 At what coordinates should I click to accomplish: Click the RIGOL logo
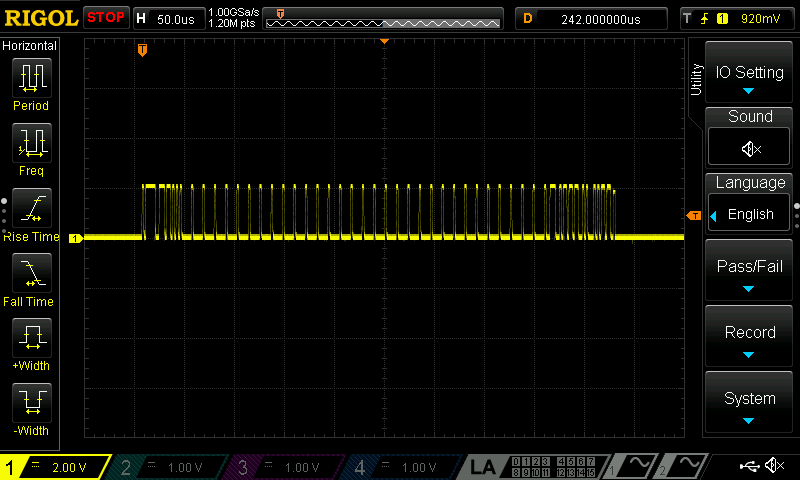click(x=41, y=18)
